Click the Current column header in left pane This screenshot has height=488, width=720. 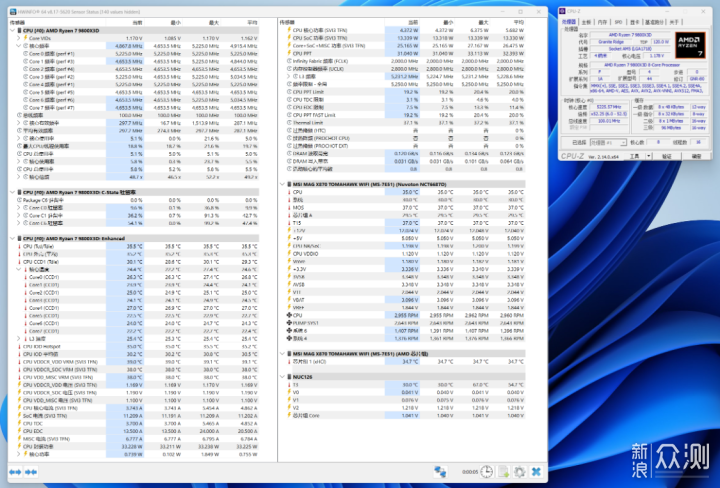(125, 22)
